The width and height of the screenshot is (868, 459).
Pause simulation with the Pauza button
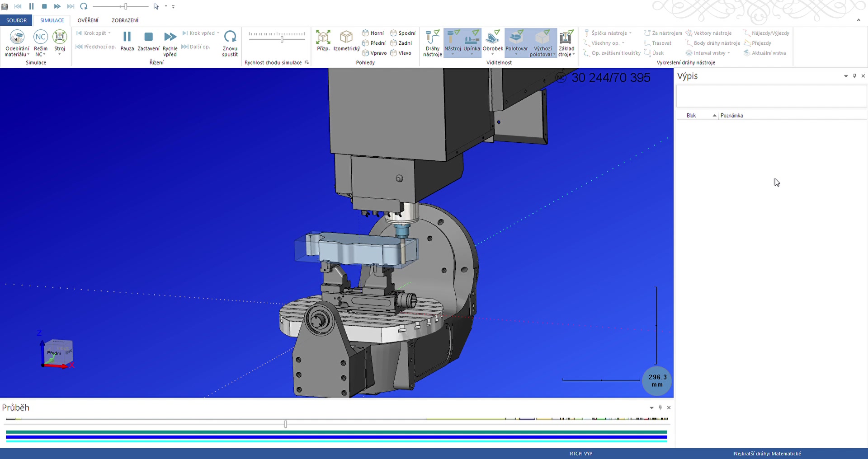point(127,41)
